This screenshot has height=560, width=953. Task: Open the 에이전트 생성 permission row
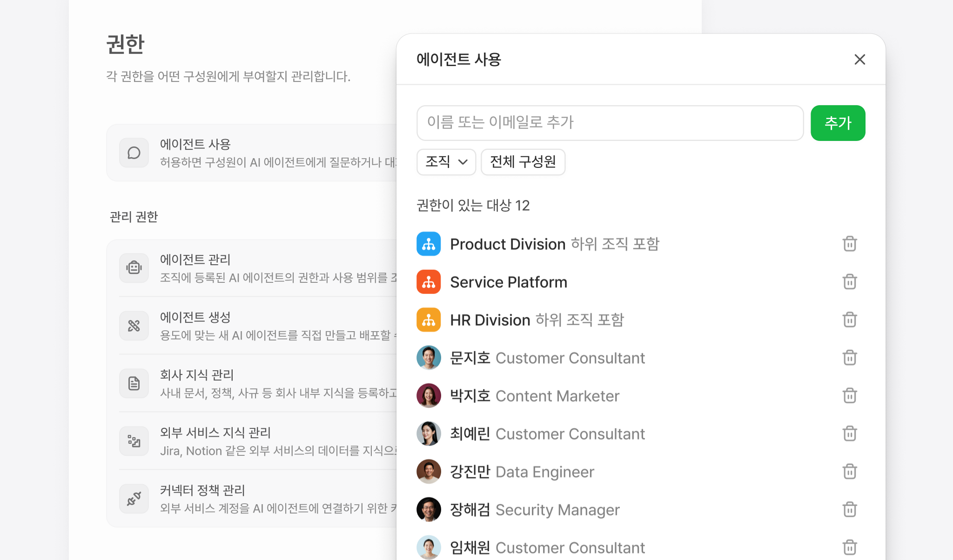[252, 326]
